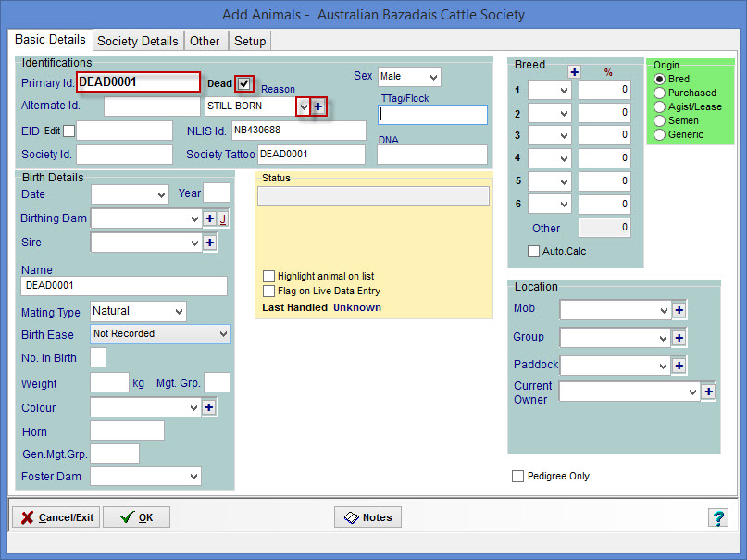
Task: Open the Breed 5 dropdown
Action: coord(564,181)
